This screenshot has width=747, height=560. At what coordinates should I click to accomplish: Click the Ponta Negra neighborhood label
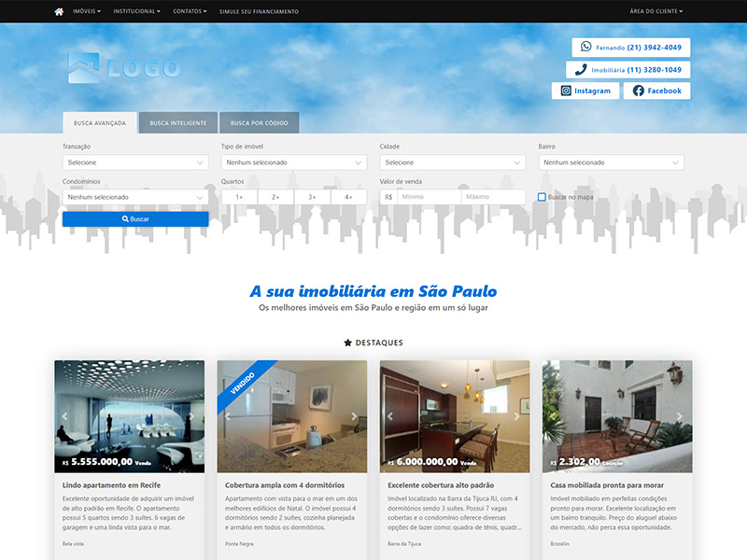click(x=239, y=543)
